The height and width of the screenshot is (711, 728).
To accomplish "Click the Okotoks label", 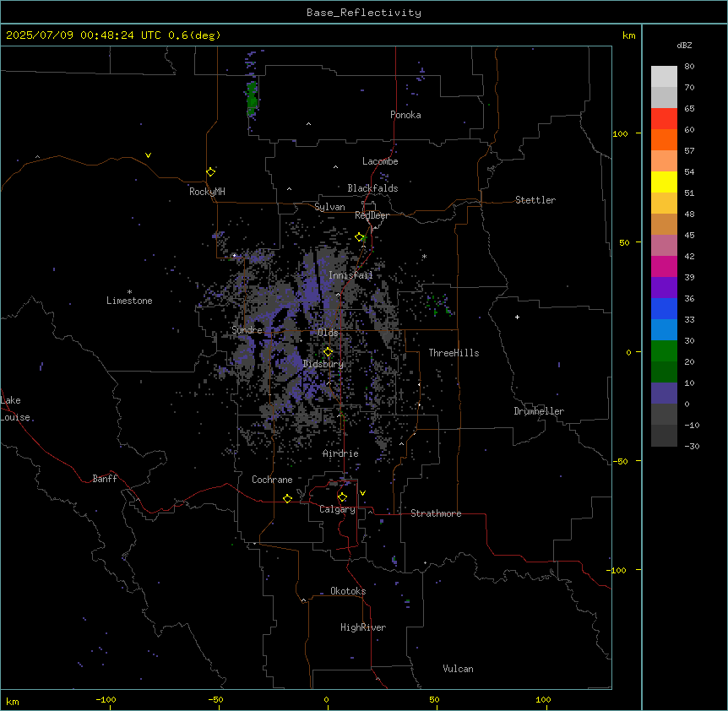I will (x=348, y=591).
